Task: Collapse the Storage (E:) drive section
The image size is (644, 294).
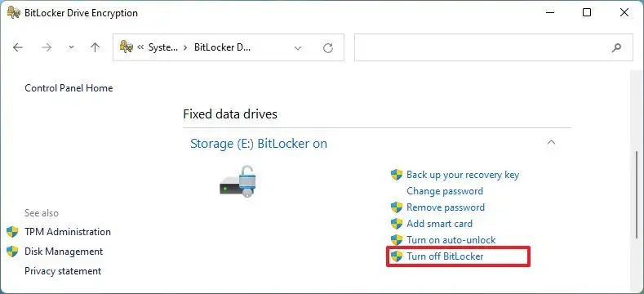Action: pyautogui.click(x=551, y=143)
